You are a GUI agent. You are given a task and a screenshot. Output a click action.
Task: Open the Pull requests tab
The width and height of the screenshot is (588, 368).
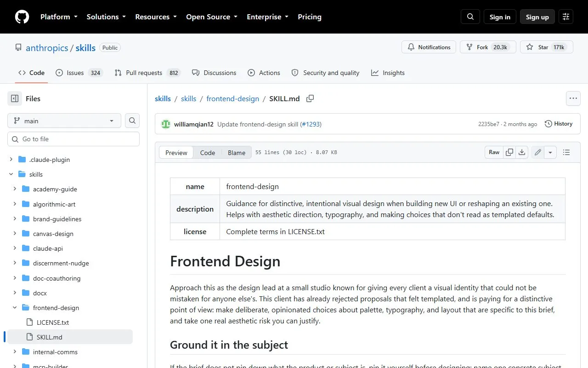[147, 73]
